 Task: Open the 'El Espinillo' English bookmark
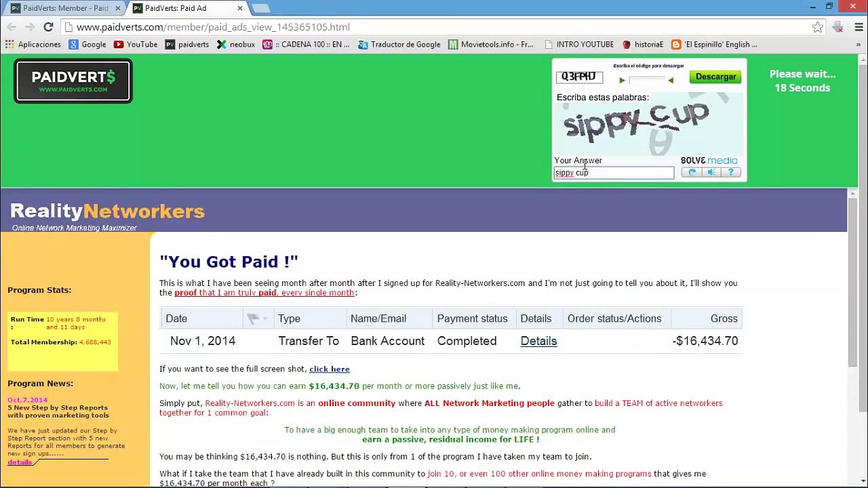[x=715, y=45]
